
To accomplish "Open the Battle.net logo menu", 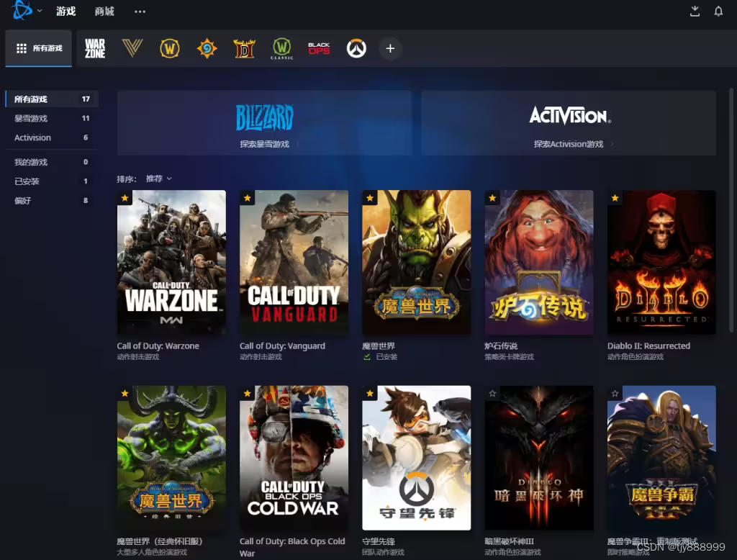I will (x=22, y=10).
